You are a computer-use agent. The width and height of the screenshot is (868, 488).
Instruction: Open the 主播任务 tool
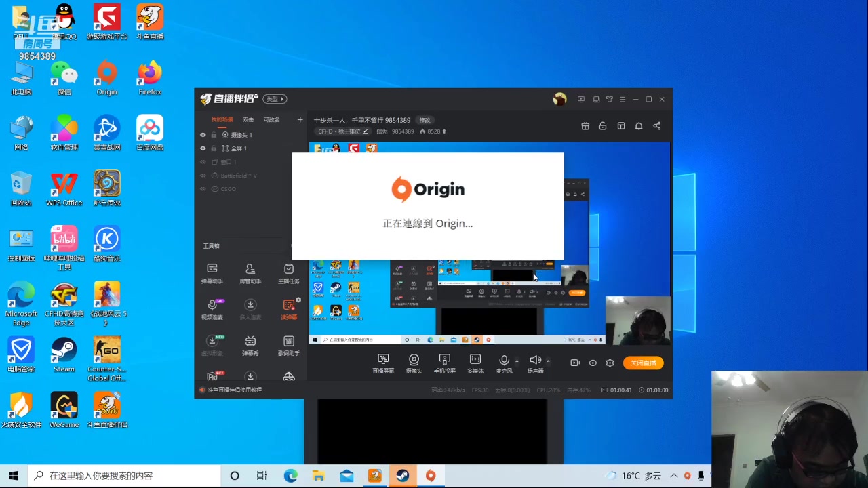tap(289, 272)
